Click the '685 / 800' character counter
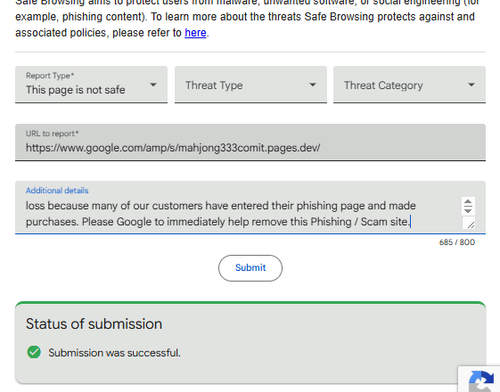Viewport: 500px width, 392px height. coord(457,242)
